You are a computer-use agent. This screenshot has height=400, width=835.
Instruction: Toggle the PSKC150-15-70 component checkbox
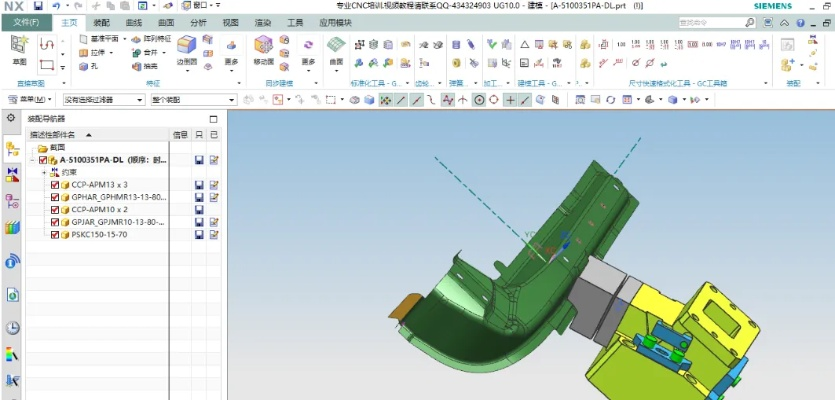55,234
